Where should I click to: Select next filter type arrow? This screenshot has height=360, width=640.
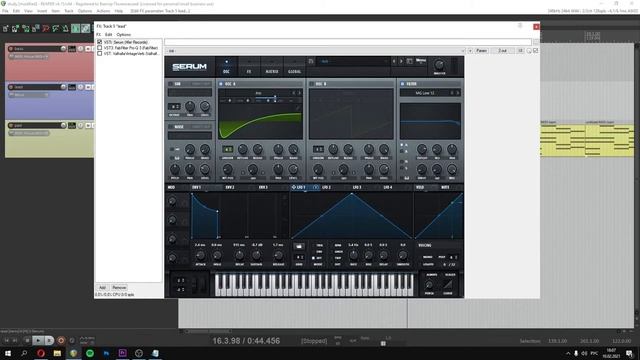pyautogui.click(x=458, y=93)
